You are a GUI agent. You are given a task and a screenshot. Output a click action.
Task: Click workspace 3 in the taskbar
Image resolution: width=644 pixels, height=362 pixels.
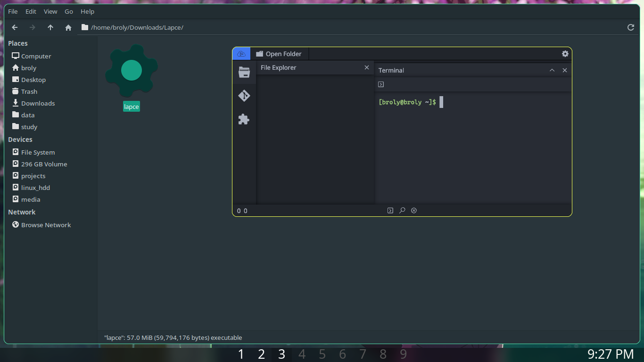coord(281,354)
